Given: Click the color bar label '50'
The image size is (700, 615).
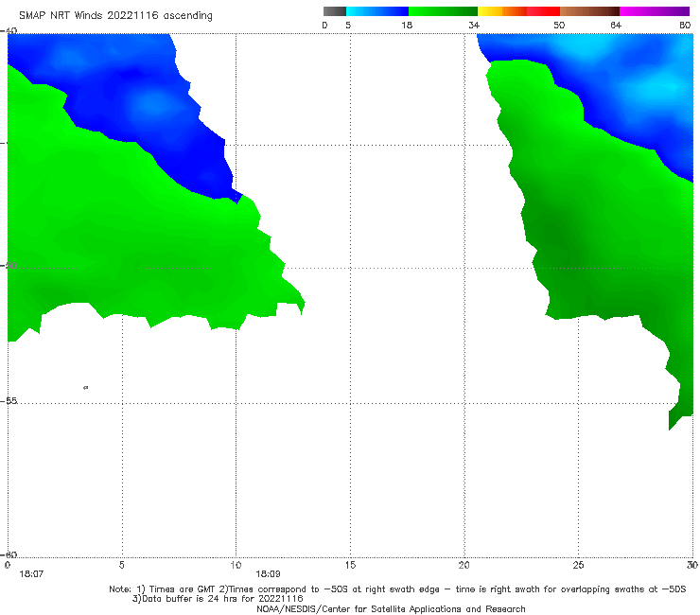Looking at the screenshot, I should tap(559, 26).
